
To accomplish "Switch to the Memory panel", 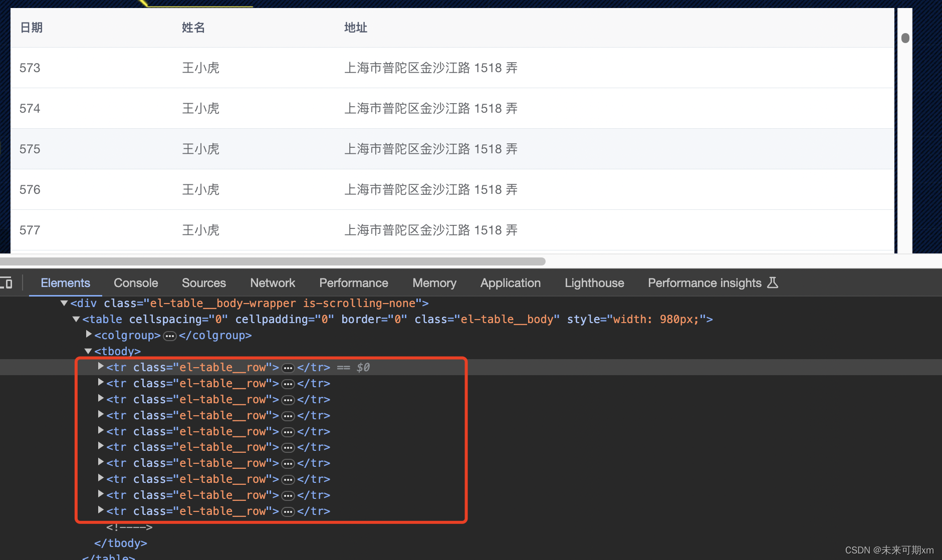I will tap(434, 283).
